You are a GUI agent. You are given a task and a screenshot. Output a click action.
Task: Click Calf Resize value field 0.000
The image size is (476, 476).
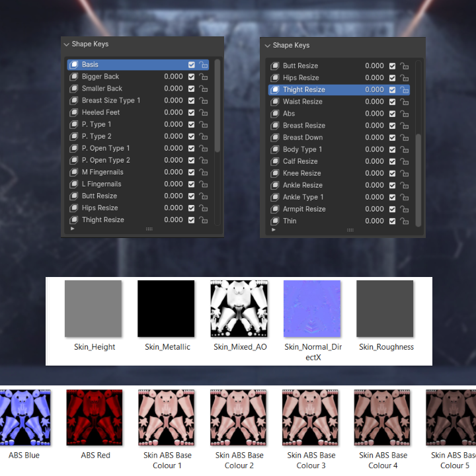pyautogui.click(x=374, y=161)
